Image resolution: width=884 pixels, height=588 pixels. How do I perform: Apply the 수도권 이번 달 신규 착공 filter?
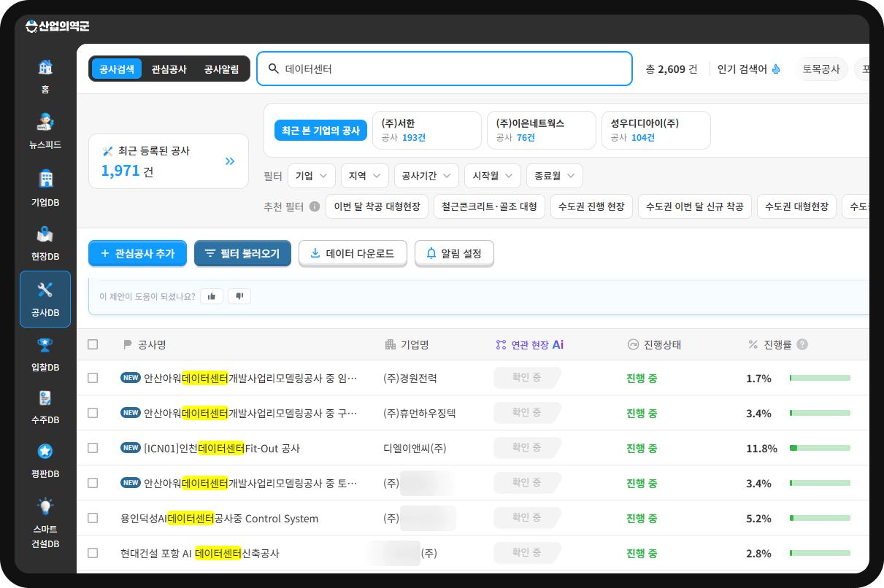694,206
